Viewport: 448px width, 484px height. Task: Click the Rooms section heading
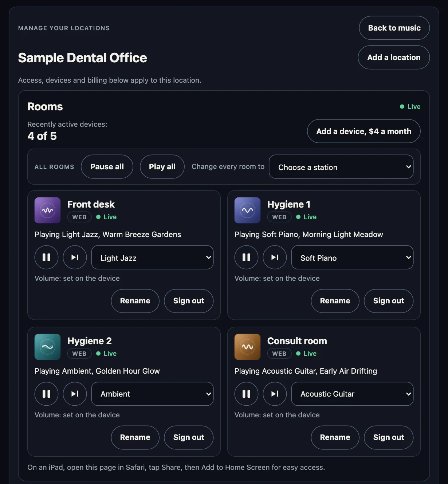click(45, 107)
